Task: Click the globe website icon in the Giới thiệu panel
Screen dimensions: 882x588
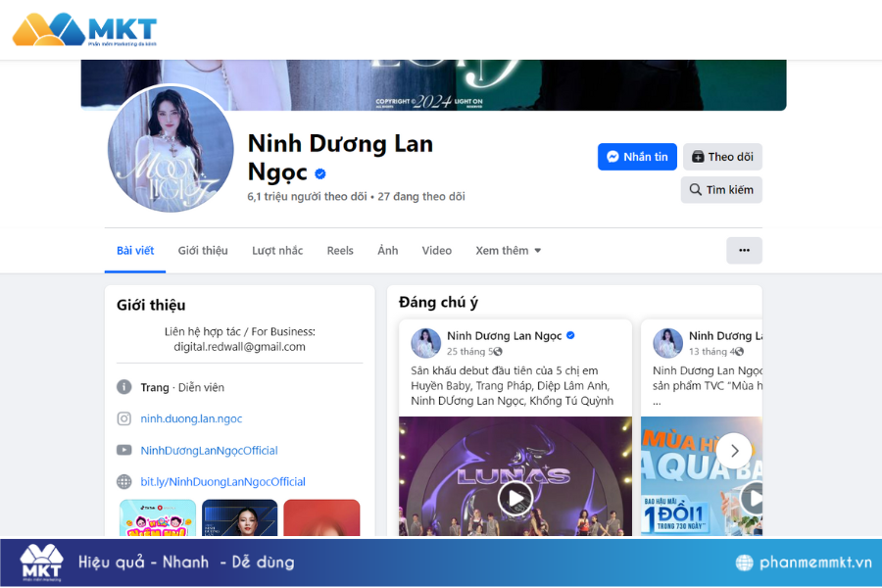Action: click(x=123, y=481)
